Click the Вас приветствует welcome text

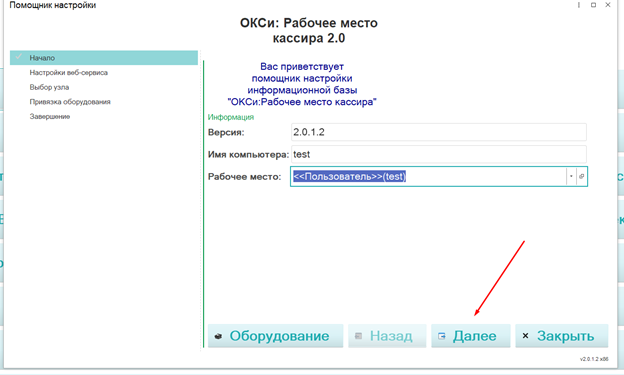[302, 84]
